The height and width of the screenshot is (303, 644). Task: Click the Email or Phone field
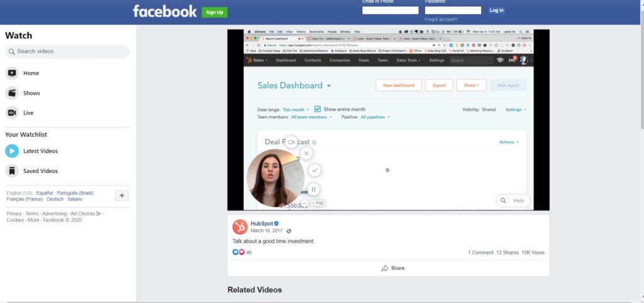tap(390, 10)
